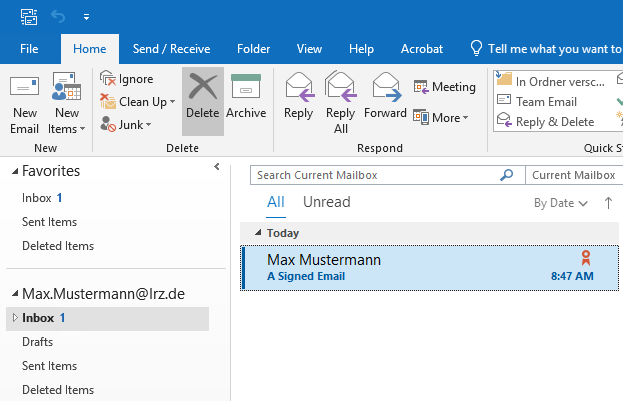623x401 pixels.
Task: Open Deleted Items under Favorites
Action: pos(58,246)
